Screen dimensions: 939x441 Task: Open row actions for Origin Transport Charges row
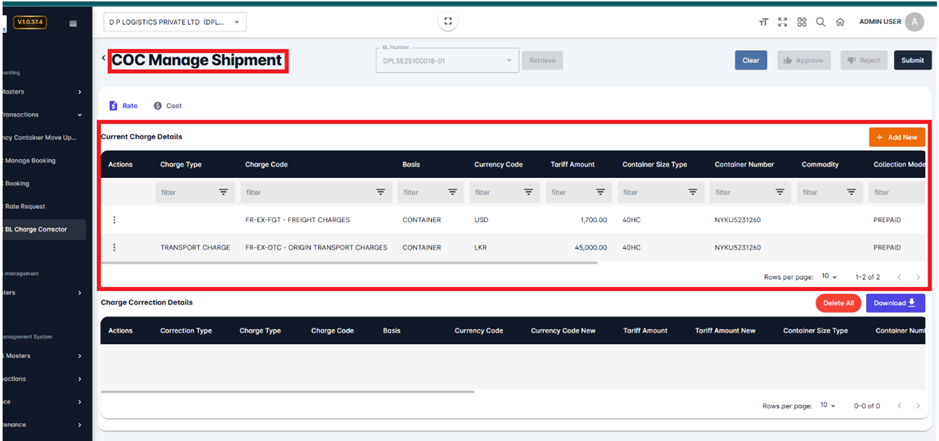tap(114, 247)
